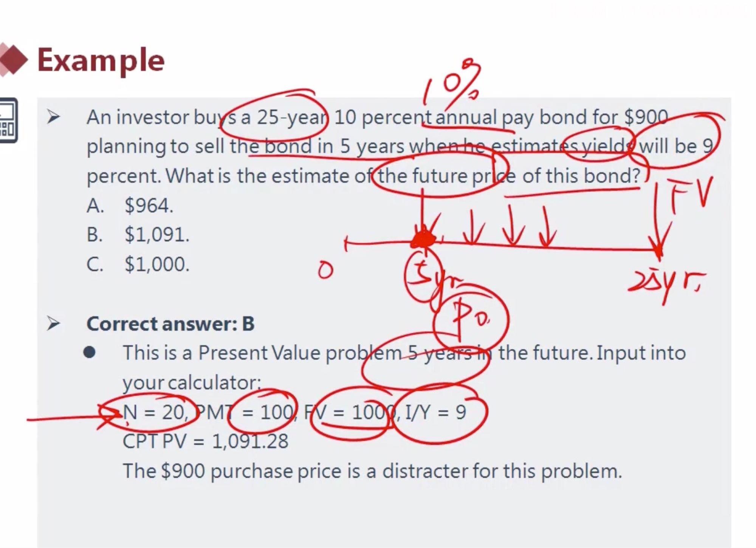Click the arrow bullet before 'An investor'
The image size is (756, 548).
click(x=53, y=117)
